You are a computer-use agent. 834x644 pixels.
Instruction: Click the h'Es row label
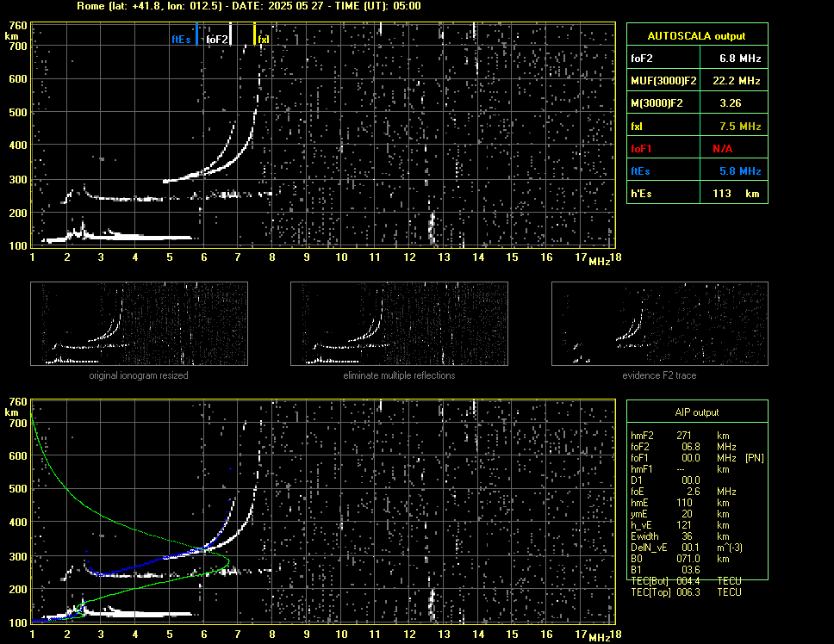click(x=641, y=194)
